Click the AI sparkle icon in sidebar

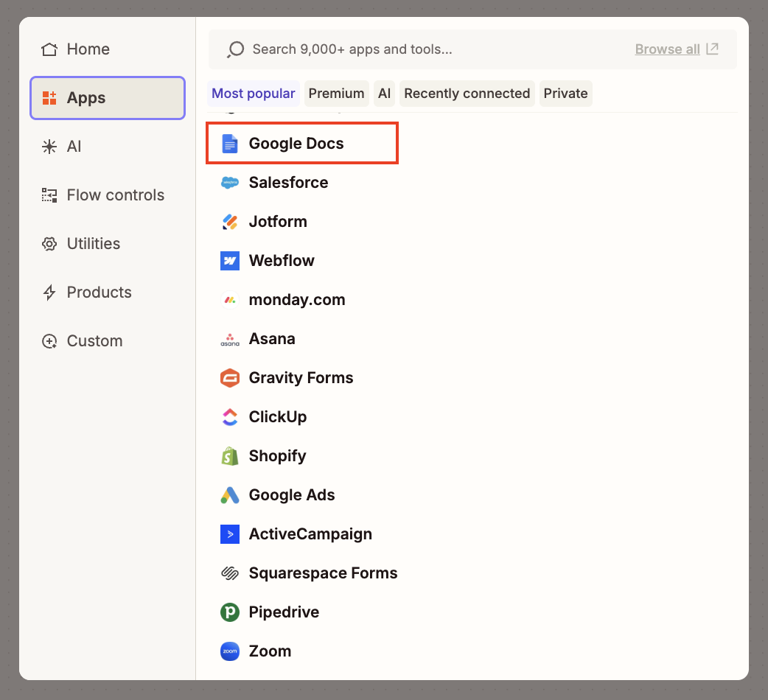point(49,147)
